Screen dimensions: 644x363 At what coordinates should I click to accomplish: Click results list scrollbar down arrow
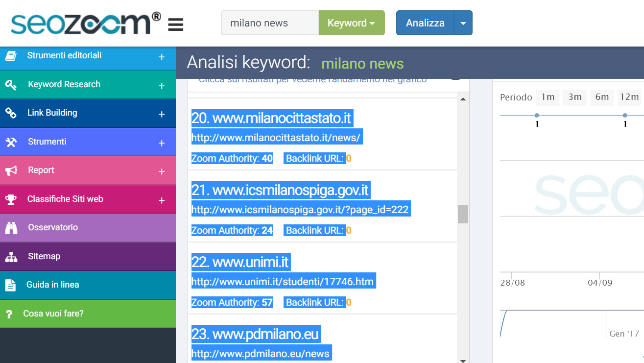click(x=463, y=361)
